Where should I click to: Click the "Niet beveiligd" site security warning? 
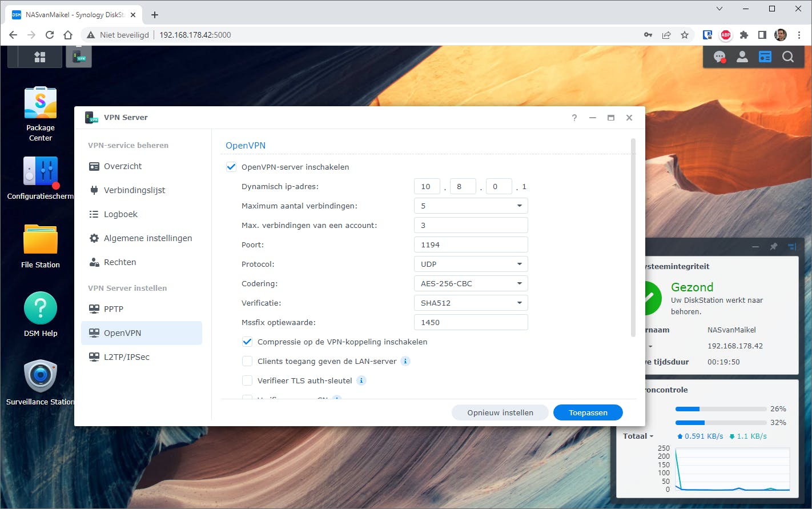coord(118,35)
